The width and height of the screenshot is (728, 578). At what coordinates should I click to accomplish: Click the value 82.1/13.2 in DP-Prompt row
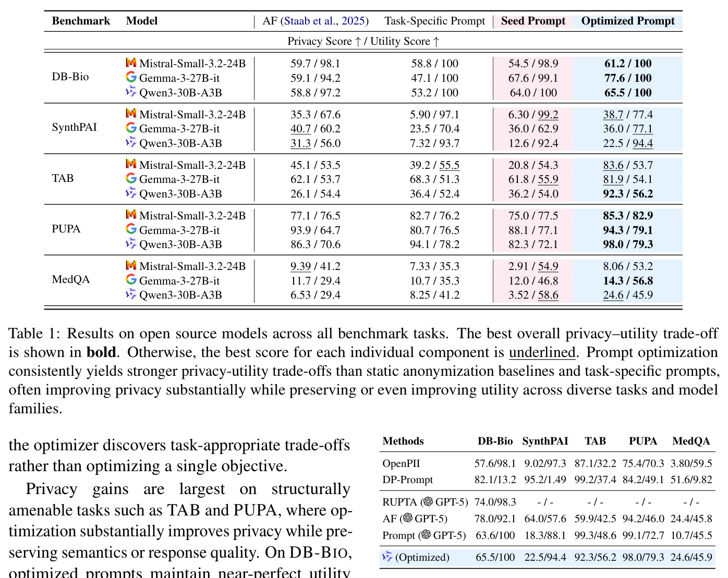tap(495, 479)
